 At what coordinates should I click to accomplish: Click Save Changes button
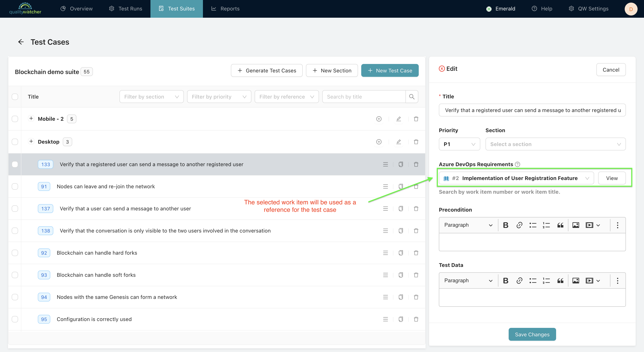click(x=532, y=334)
